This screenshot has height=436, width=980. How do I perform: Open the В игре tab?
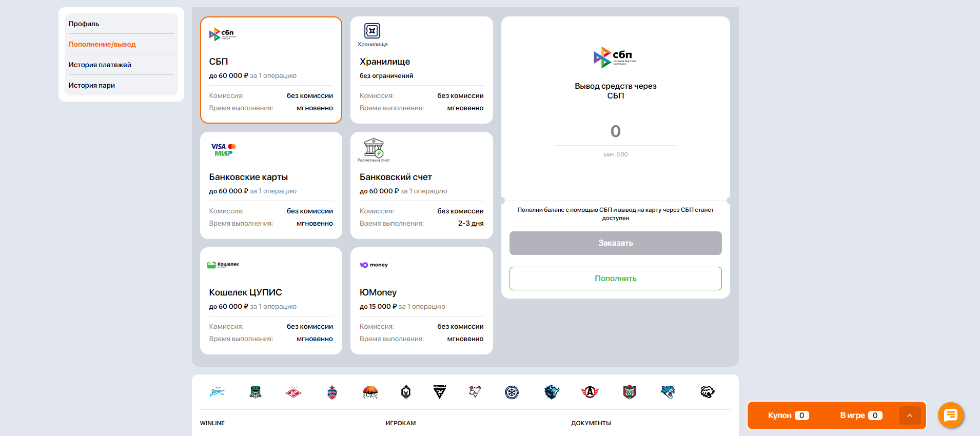(860, 415)
